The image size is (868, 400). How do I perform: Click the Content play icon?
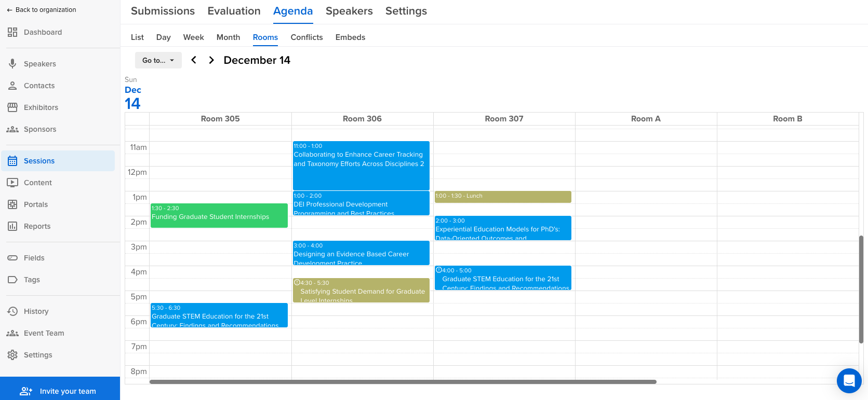click(x=12, y=183)
